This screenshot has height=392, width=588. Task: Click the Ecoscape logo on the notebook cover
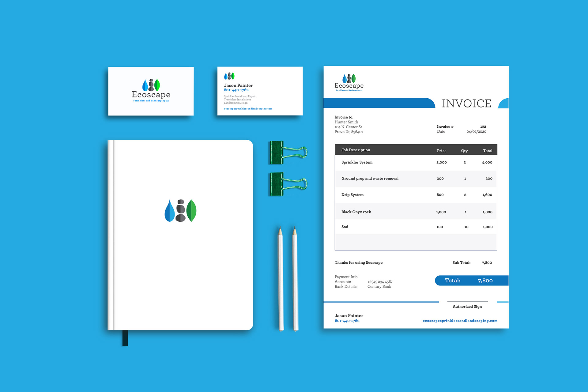tap(180, 211)
